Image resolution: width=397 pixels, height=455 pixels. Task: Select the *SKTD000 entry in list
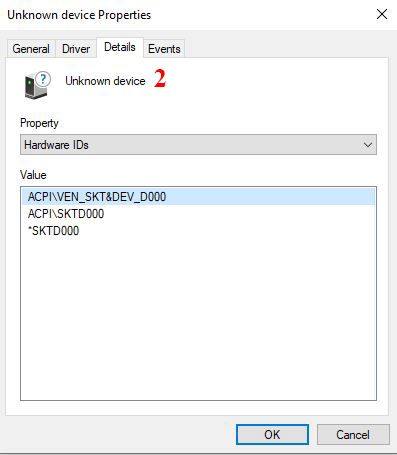54,231
